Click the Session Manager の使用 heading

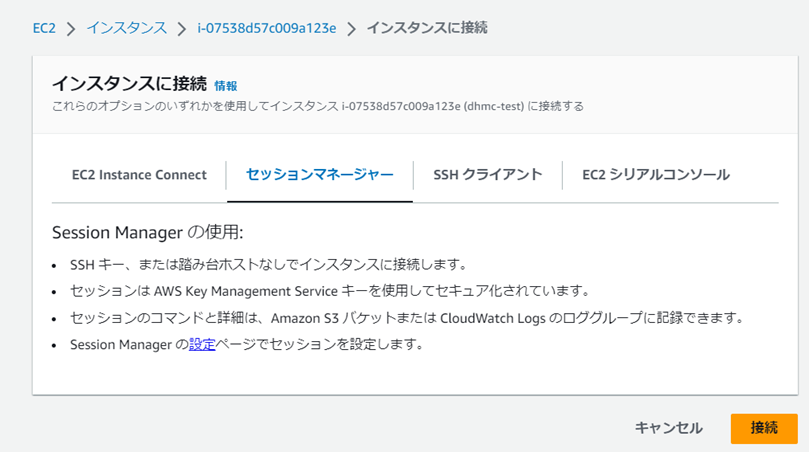tap(148, 233)
